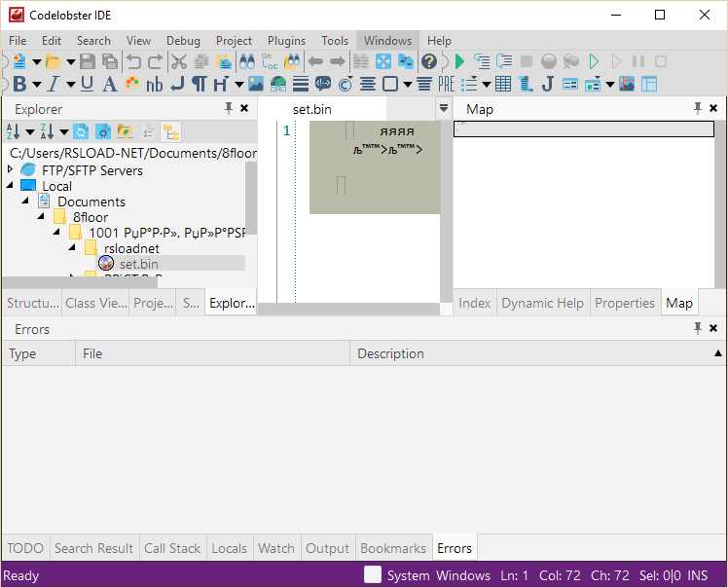Toggle folder tree view in Explorer toolbar
The height and width of the screenshot is (588, 728).
[x=170, y=131]
